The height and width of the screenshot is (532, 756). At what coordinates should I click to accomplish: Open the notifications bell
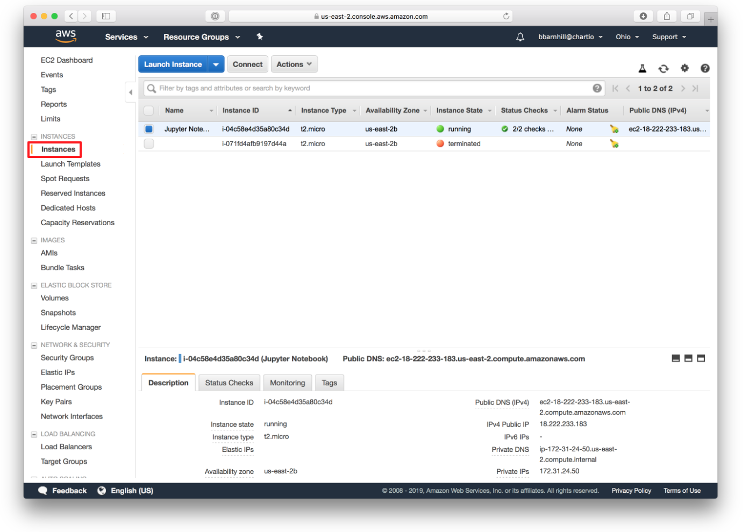point(520,37)
